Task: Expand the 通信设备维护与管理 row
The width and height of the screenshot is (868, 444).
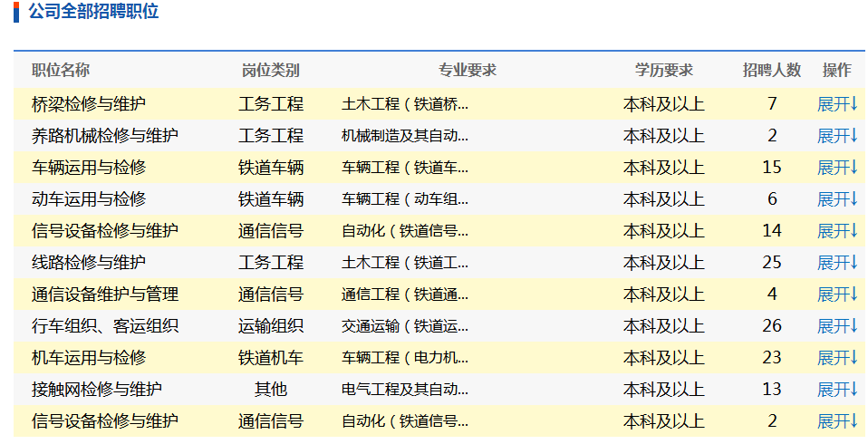Action: click(836, 294)
